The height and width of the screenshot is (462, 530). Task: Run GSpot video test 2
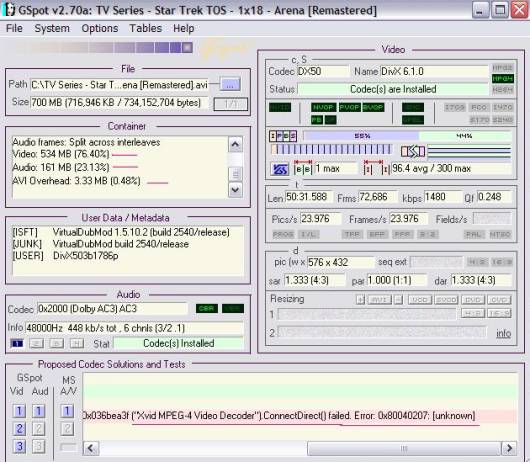point(19,429)
